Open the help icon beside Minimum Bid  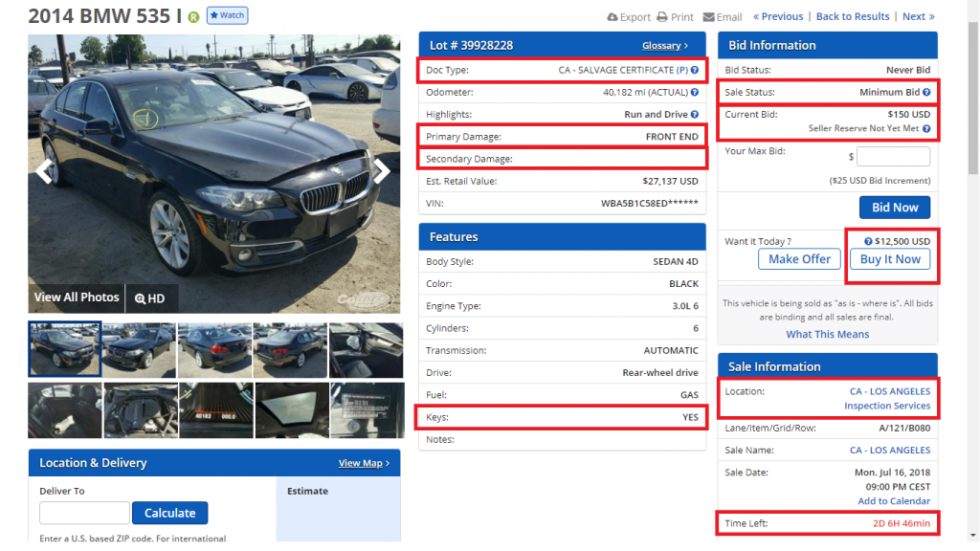pyautogui.click(x=926, y=92)
